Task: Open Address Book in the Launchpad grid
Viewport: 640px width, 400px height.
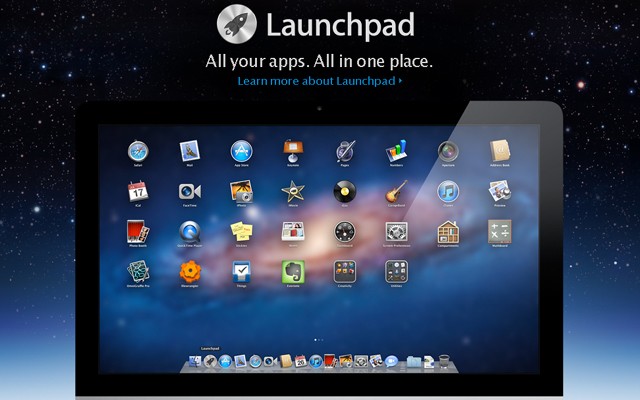Action: tap(500, 151)
